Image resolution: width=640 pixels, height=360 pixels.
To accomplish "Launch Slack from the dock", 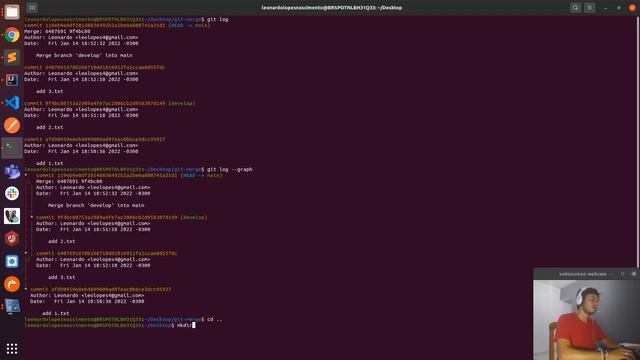I will pyautogui.click(x=12, y=193).
